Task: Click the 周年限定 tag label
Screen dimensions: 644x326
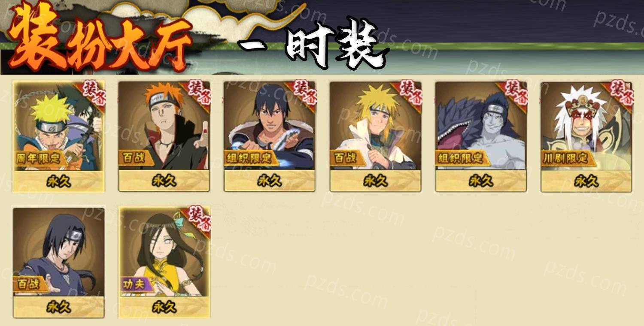Action: pyautogui.click(x=39, y=158)
